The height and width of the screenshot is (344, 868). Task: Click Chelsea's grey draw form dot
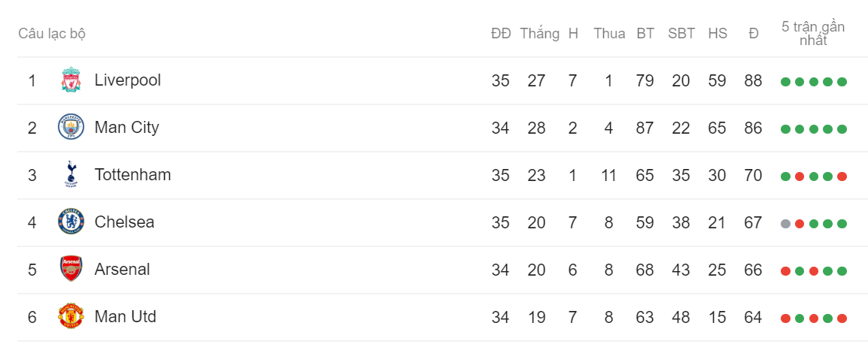(785, 224)
